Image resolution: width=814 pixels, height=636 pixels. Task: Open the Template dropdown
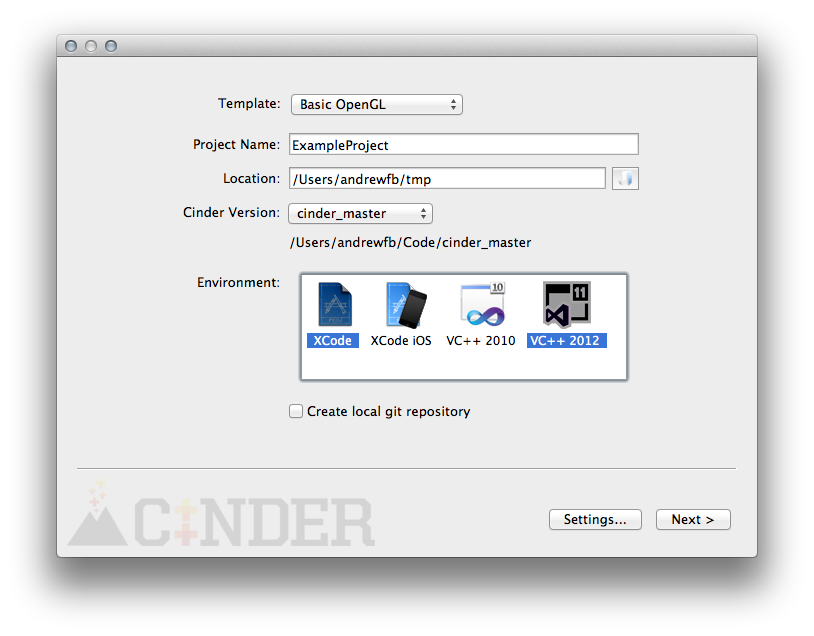(376, 104)
